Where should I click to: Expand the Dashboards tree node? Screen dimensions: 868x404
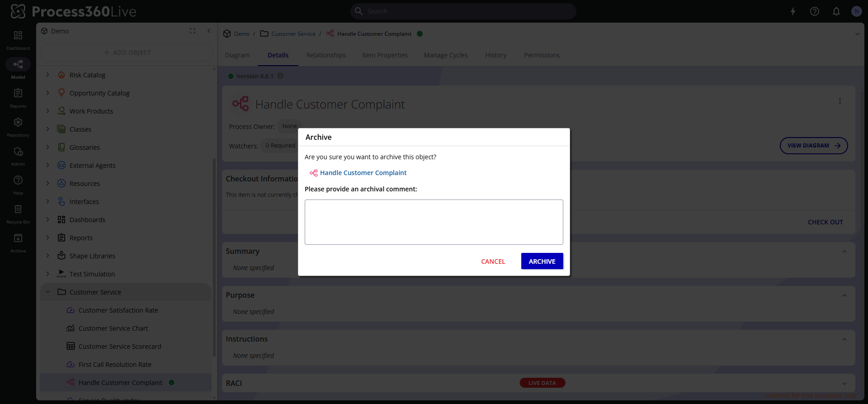pos(48,219)
